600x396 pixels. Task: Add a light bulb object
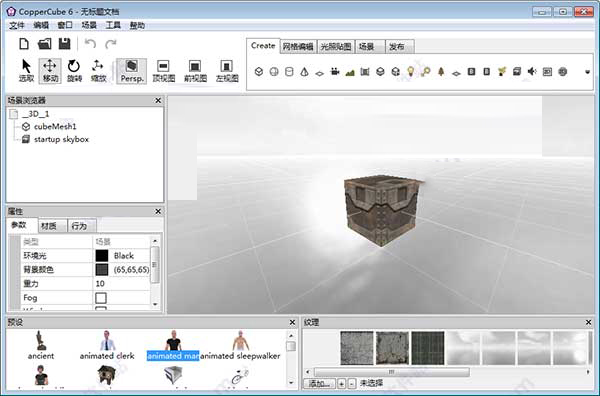tap(411, 72)
